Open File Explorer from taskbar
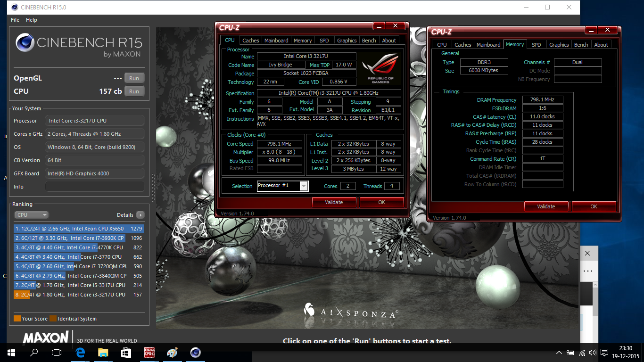This screenshot has width=644, height=362. [x=103, y=353]
